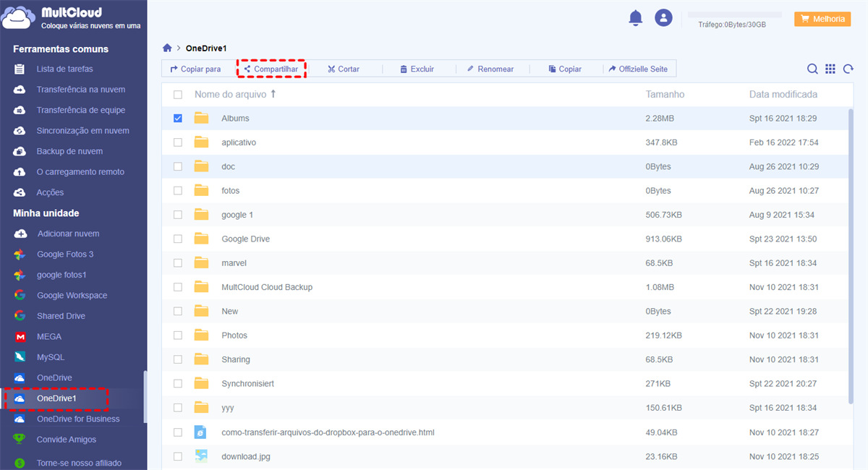This screenshot has height=470, width=868.
Task: Uncheck the Albums folder checkbox
Action: click(x=178, y=119)
